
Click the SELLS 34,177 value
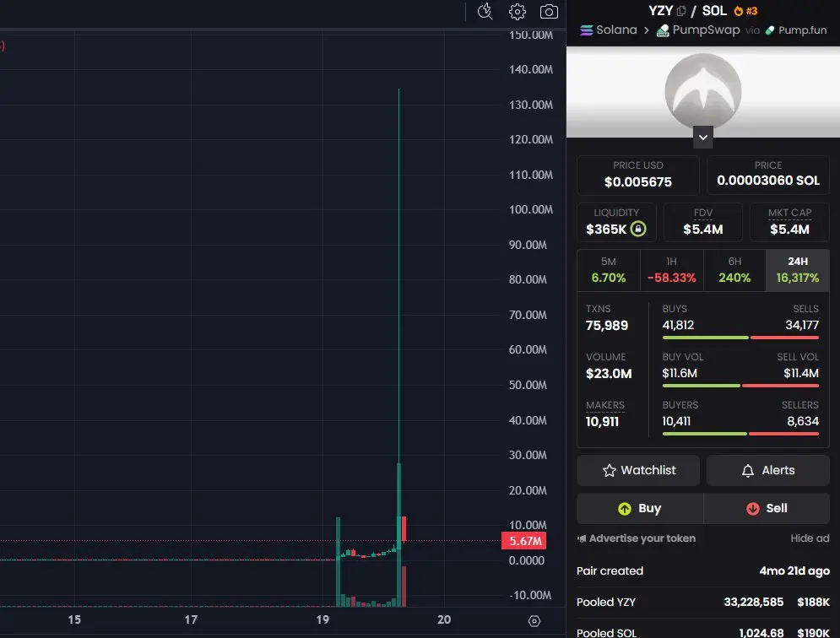point(801,325)
